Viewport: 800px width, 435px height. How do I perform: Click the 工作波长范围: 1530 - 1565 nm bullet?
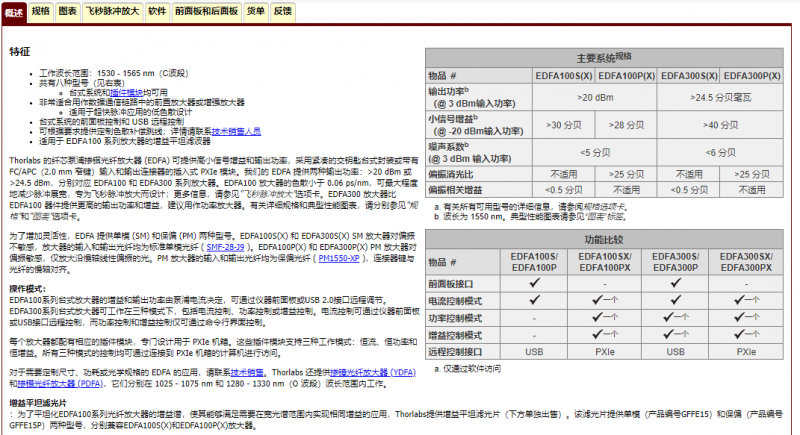tap(114, 73)
